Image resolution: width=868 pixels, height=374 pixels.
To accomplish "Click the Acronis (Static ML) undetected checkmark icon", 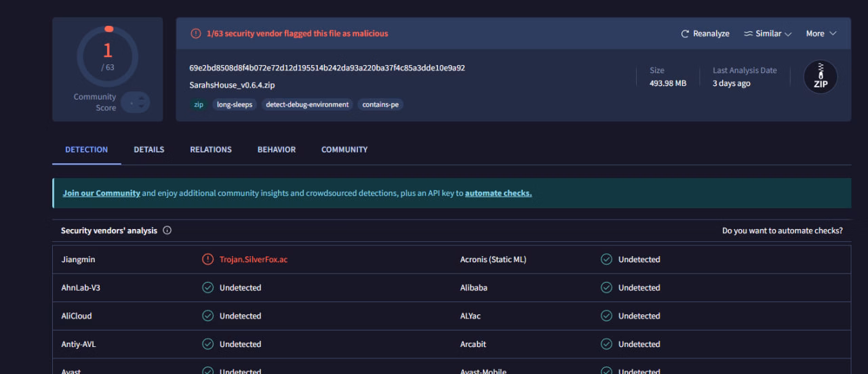I will pos(606,259).
